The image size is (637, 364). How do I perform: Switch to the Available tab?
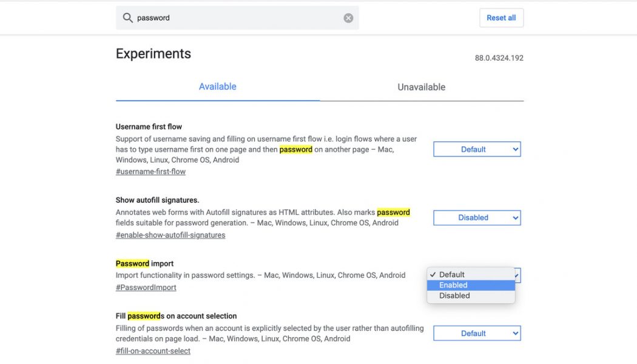[x=217, y=87]
